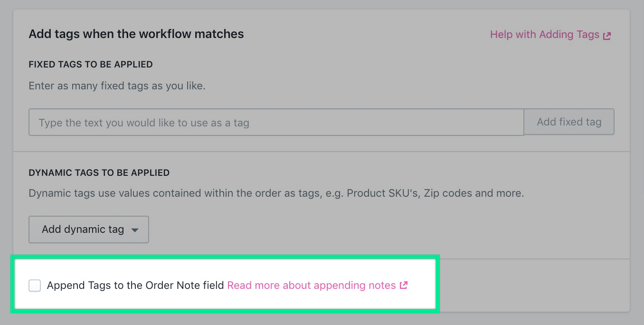Click the FIXED TAGS TO BE APPLIED label

[x=91, y=64]
